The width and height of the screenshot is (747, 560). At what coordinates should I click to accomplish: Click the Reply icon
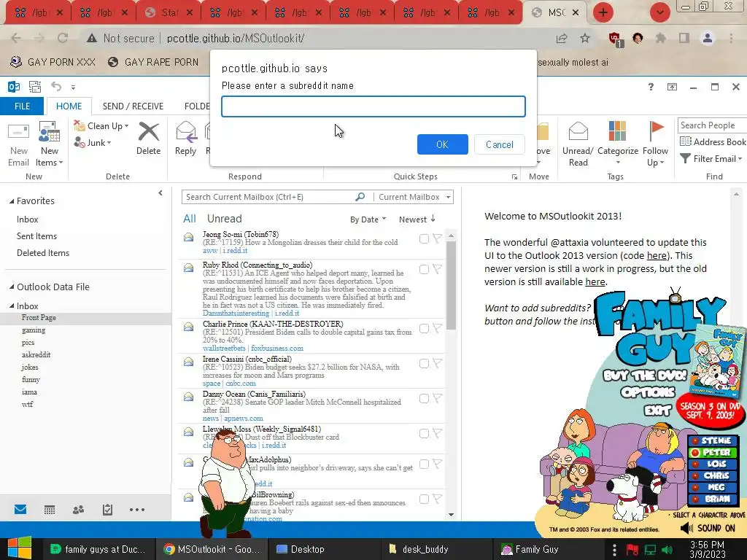[x=185, y=131]
